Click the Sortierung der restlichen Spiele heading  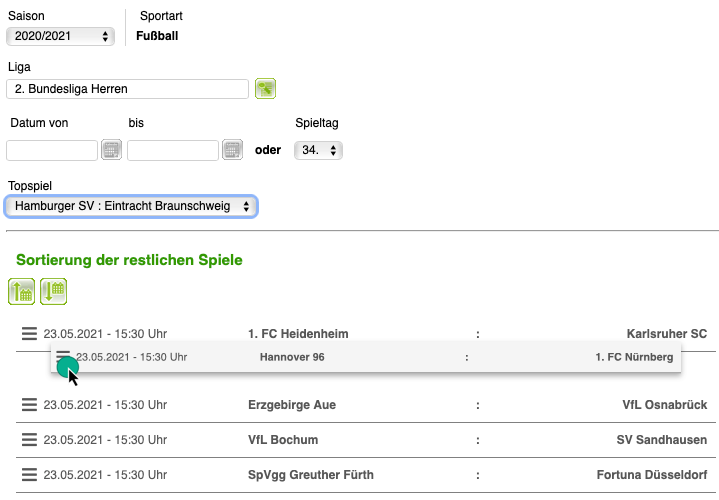pyautogui.click(x=129, y=260)
